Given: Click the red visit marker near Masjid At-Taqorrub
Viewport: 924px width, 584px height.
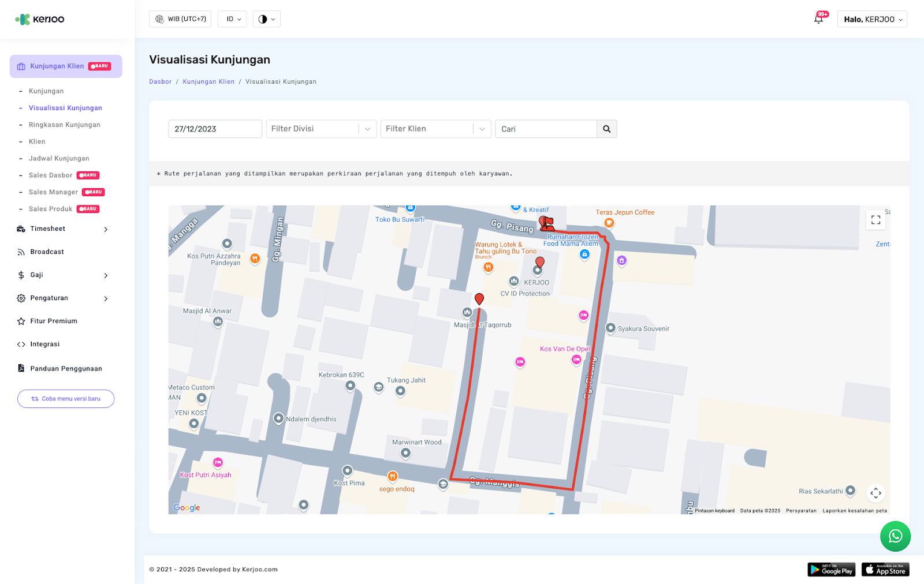Looking at the screenshot, I should point(479,298).
